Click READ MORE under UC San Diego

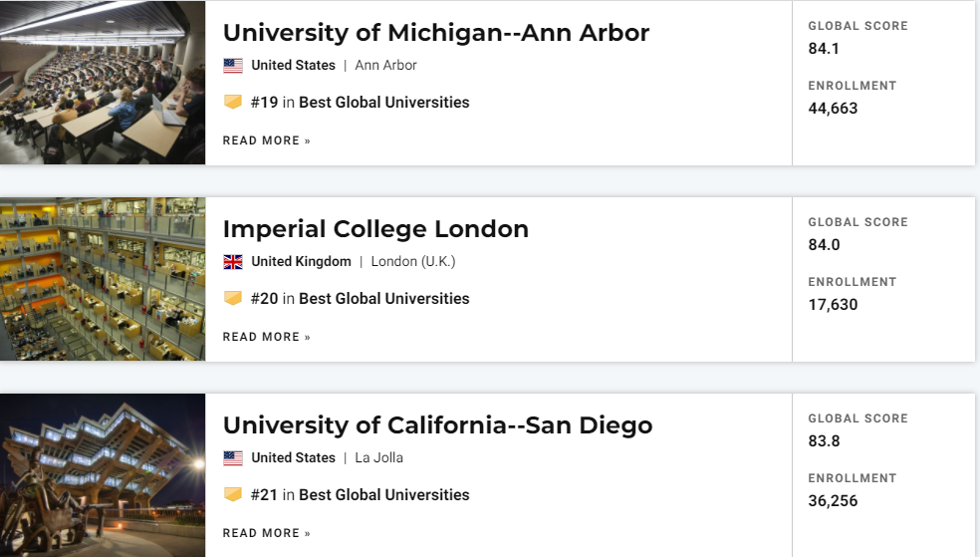click(266, 533)
